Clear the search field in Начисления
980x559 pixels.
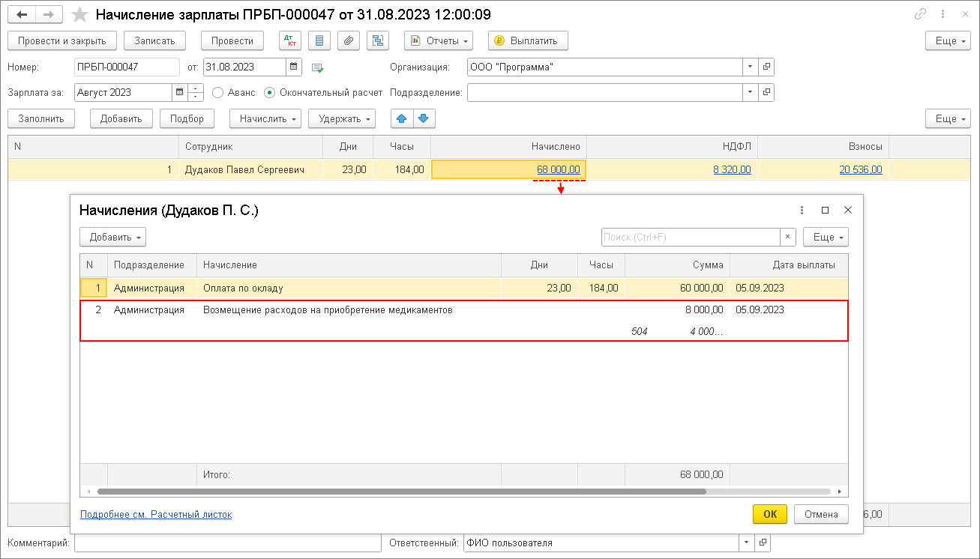pos(787,237)
